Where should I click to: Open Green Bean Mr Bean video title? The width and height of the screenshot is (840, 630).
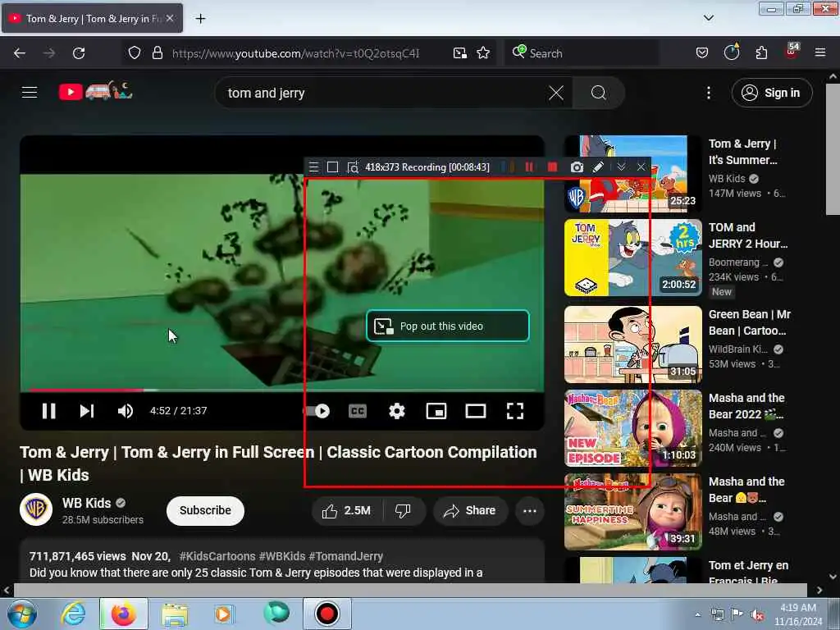pos(750,322)
